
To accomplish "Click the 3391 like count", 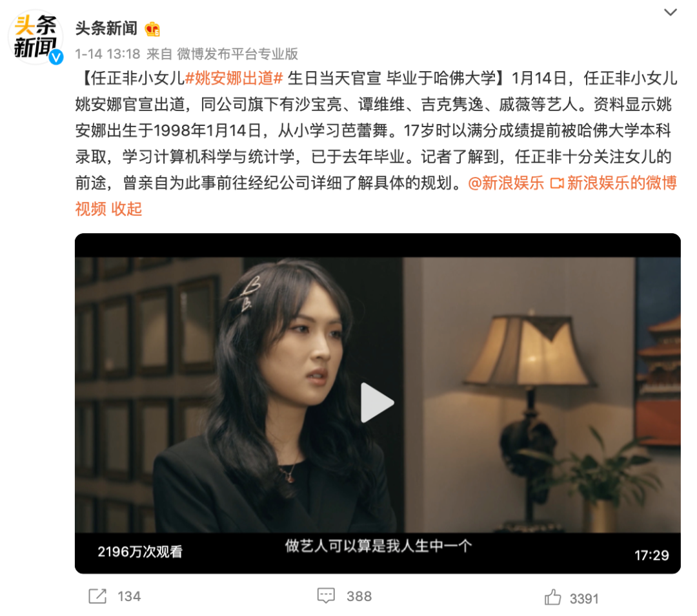I will tap(584, 599).
